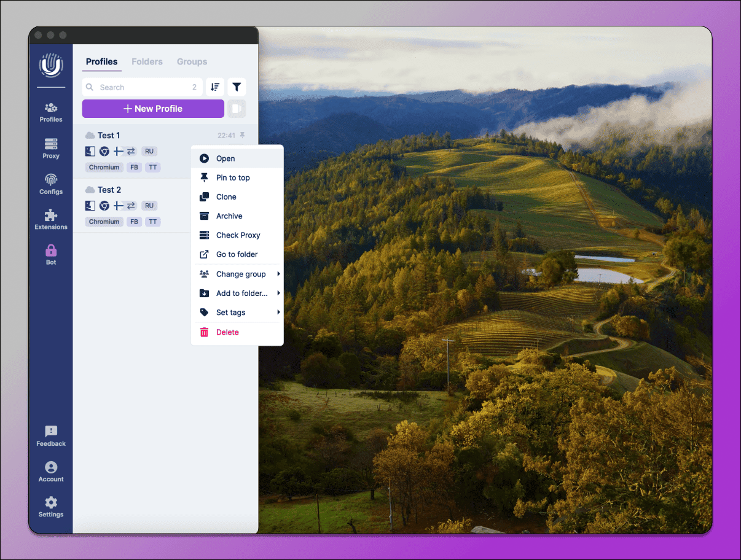The image size is (741, 560).
Task: Click the Chrome icon in Test 1 row
Action: point(104,151)
